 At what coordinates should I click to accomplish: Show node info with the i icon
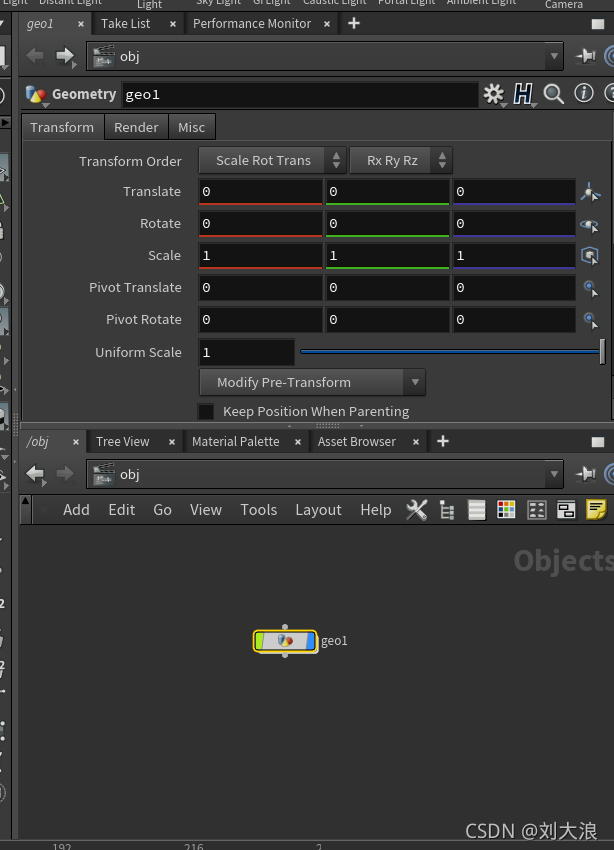tap(584, 93)
